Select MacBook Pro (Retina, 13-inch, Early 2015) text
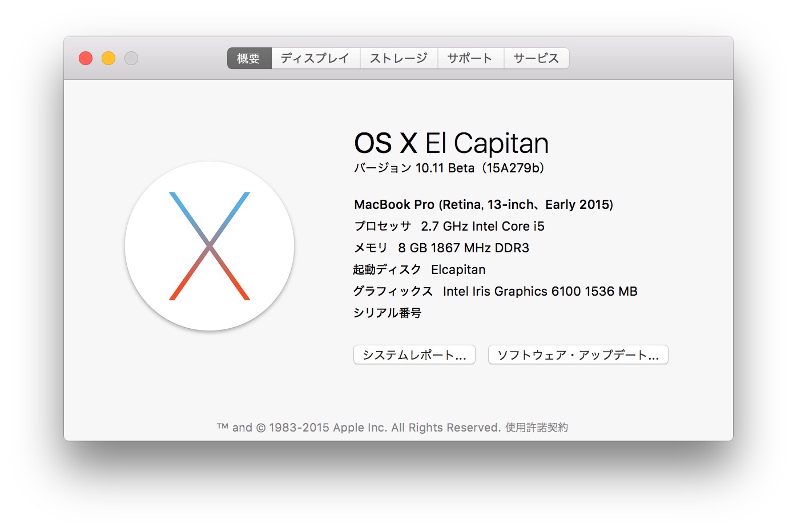 pos(484,204)
